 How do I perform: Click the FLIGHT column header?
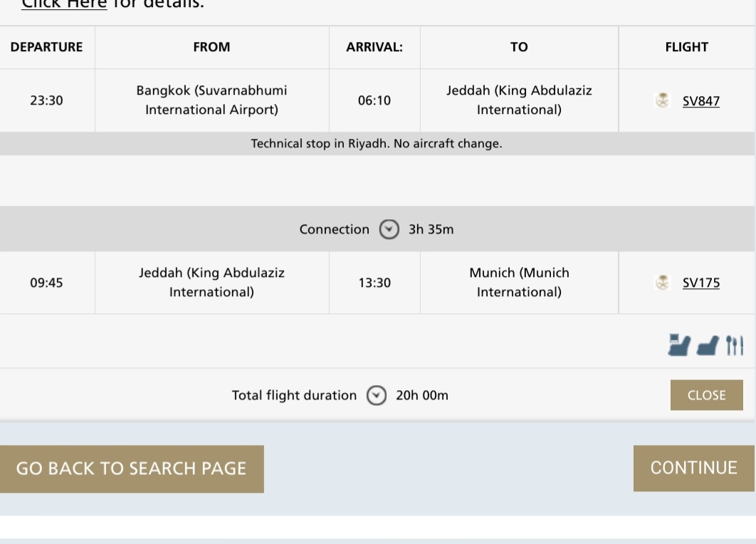tap(686, 47)
